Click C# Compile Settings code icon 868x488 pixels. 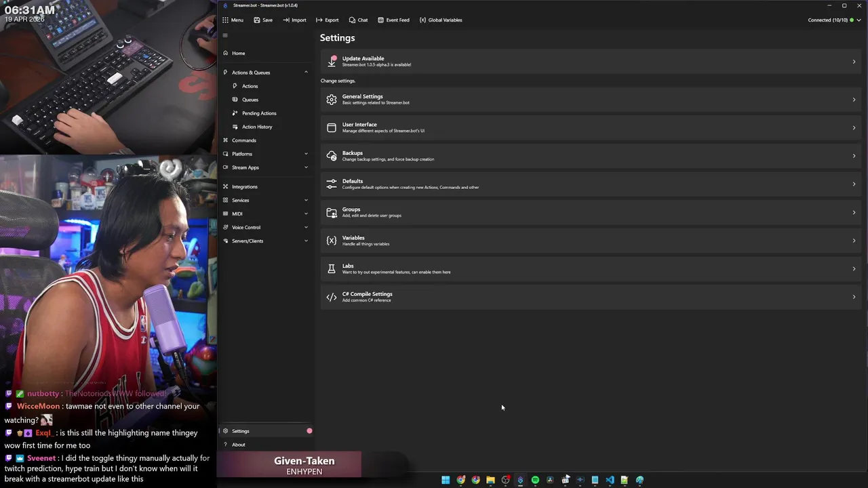pos(332,297)
